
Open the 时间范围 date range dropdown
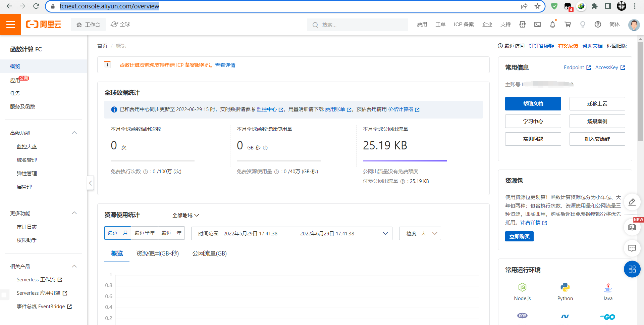[x=291, y=233]
